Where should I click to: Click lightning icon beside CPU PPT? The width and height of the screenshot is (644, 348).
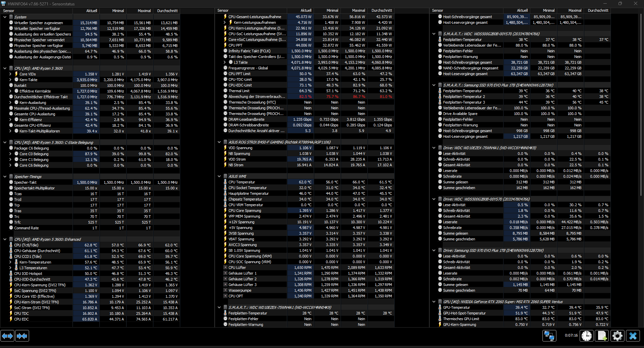click(x=225, y=45)
